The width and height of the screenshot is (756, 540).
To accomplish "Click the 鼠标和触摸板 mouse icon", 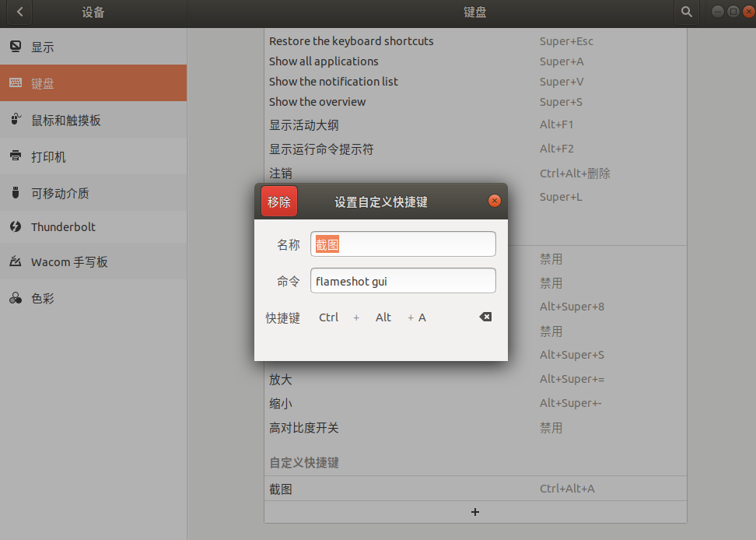I will (16, 120).
